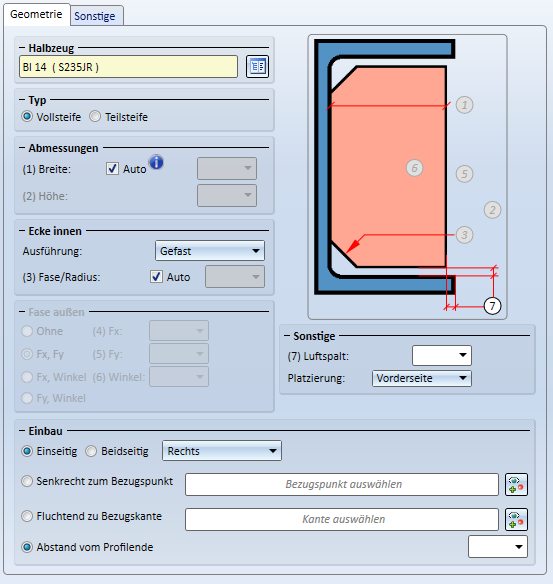Select Abstand vom Profilende option
This screenshot has width=553, height=584.
click(x=87, y=547)
